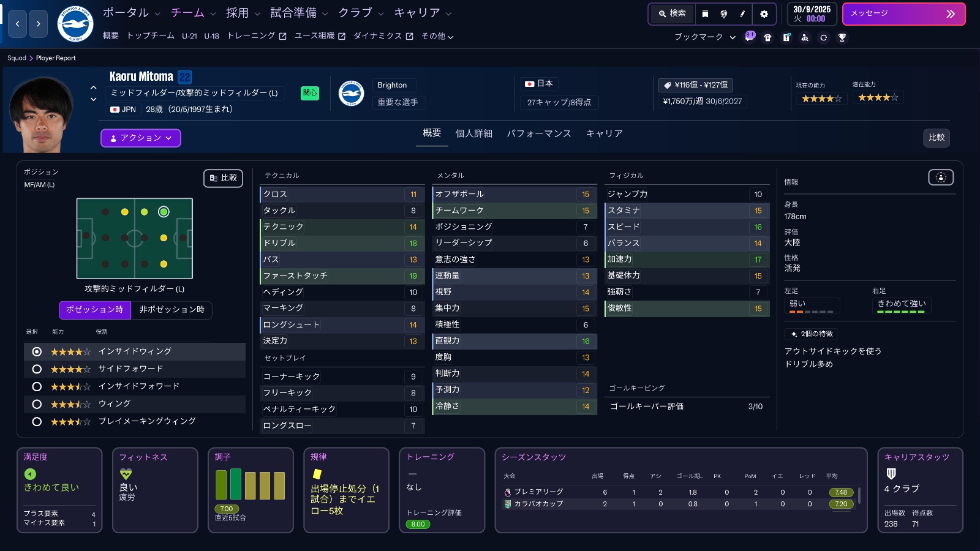The width and height of the screenshot is (980, 551).
Task: Click the info panel customize icon
Action: click(941, 178)
